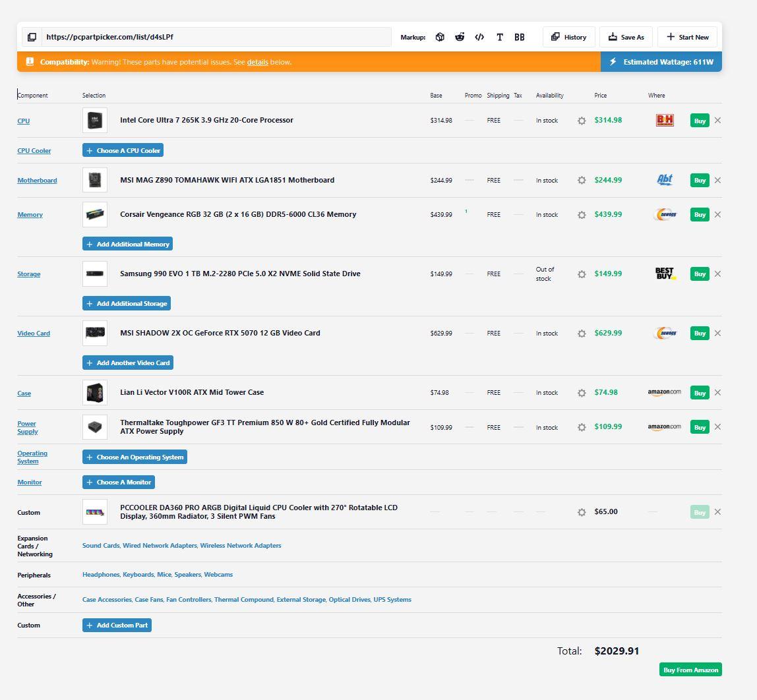Open the CPU row price settings gear
757x700 pixels.
click(582, 121)
